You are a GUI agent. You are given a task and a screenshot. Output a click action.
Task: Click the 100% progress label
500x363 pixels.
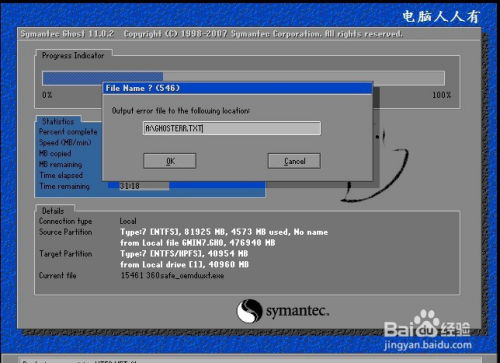(442, 95)
